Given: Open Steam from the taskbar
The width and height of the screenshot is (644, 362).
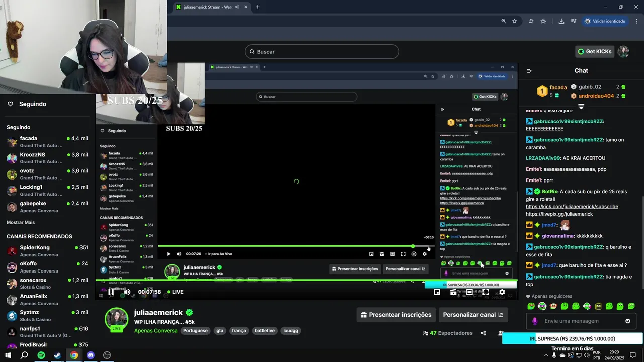Looking at the screenshot, I should pos(57,355).
